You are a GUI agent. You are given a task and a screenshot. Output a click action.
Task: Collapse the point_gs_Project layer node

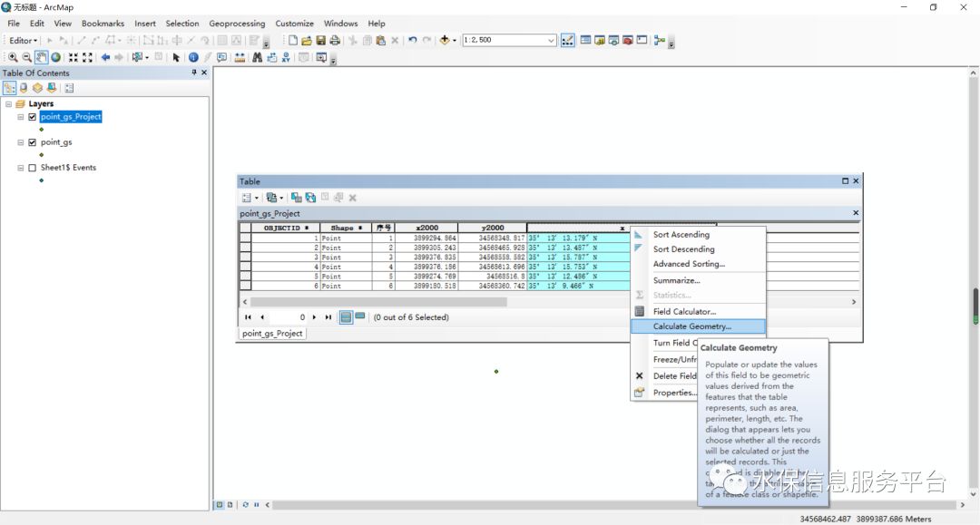pos(21,117)
